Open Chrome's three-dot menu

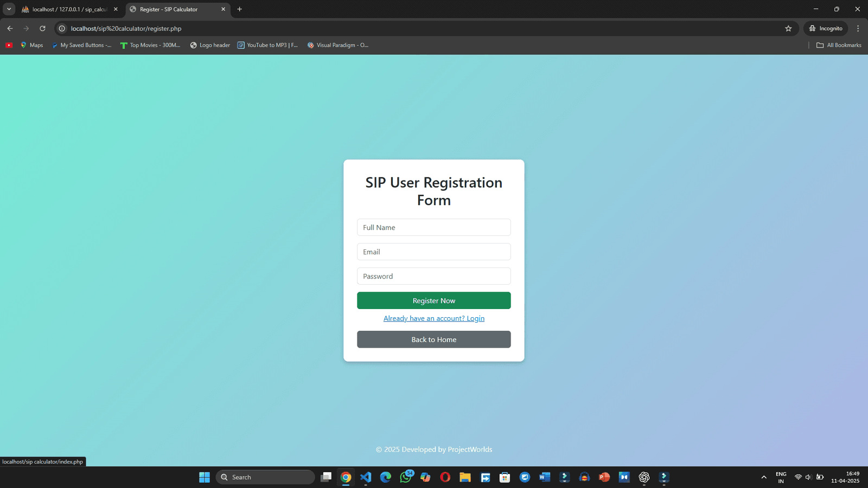858,28
